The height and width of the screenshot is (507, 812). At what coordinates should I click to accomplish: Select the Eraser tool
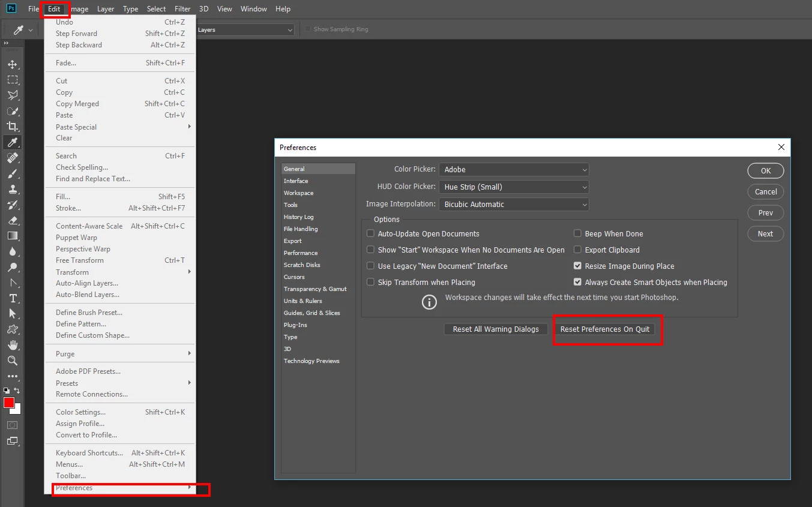12,220
